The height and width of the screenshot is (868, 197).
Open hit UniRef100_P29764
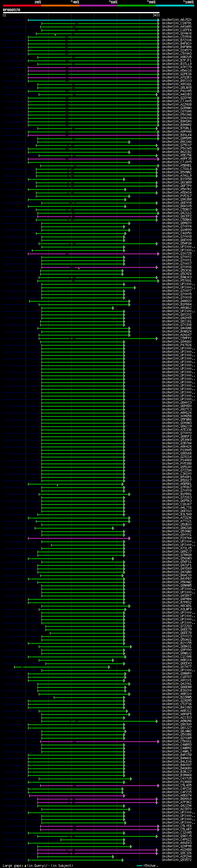(x=177, y=538)
